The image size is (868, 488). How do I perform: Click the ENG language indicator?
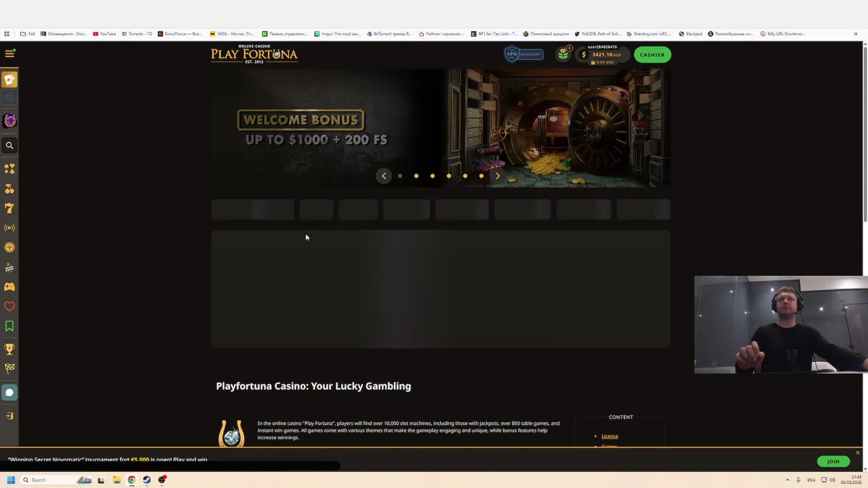pyautogui.click(x=811, y=480)
